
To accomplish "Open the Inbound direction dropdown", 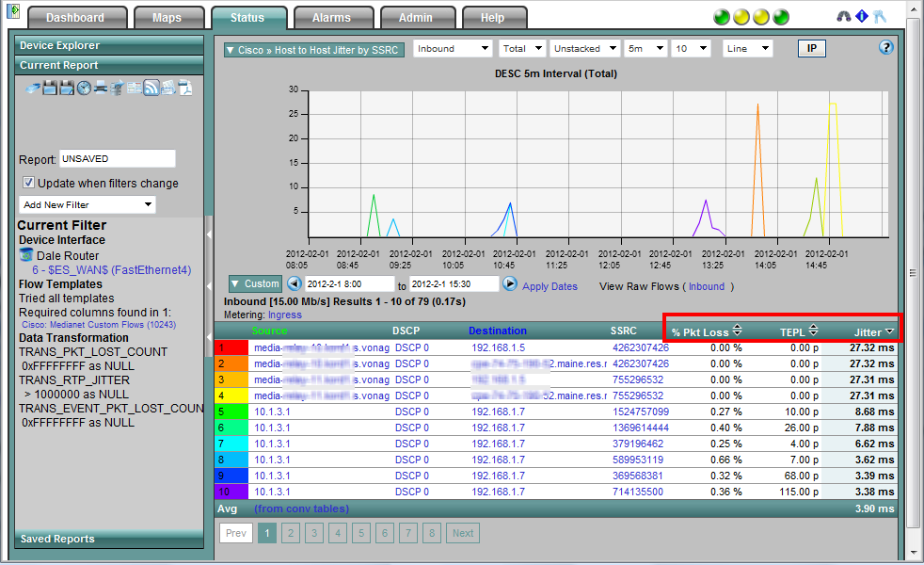I will (453, 49).
